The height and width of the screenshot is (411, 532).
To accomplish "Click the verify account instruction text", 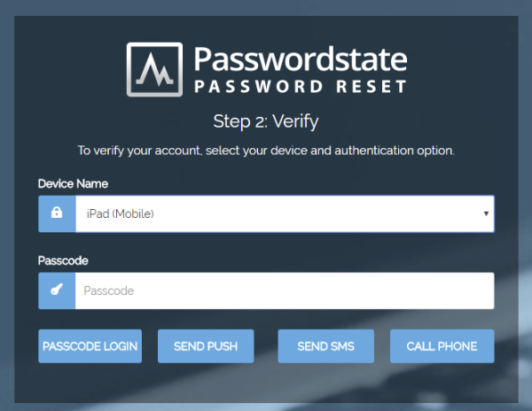I will pos(266,151).
